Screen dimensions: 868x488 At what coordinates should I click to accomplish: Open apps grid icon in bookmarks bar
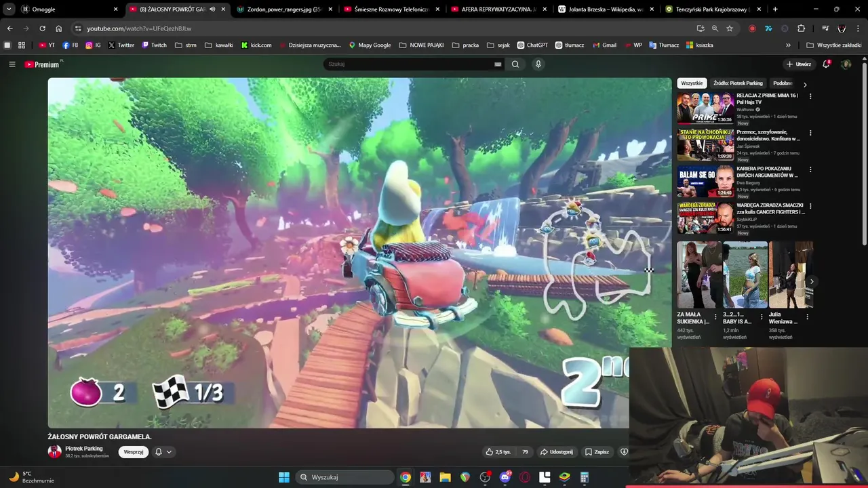coord(22,45)
